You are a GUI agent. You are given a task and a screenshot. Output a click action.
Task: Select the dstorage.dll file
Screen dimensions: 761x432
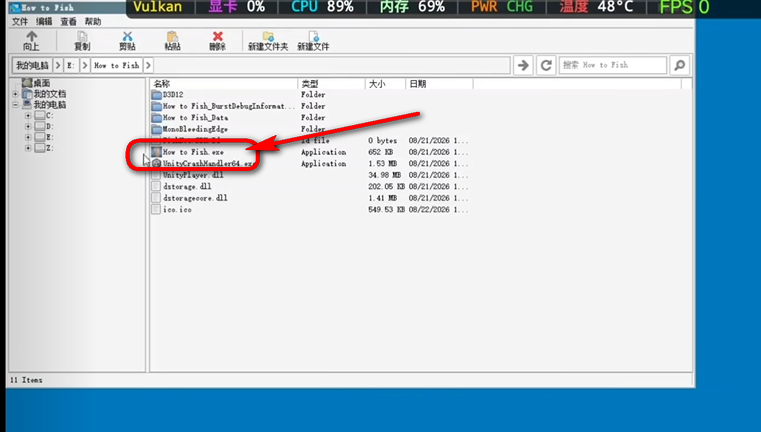[x=181, y=186]
